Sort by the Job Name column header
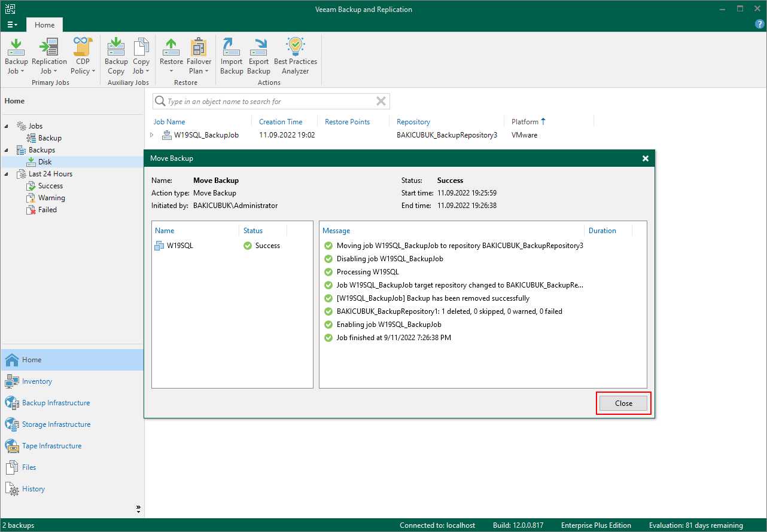The height and width of the screenshot is (532, 767). tap(169, 122)
